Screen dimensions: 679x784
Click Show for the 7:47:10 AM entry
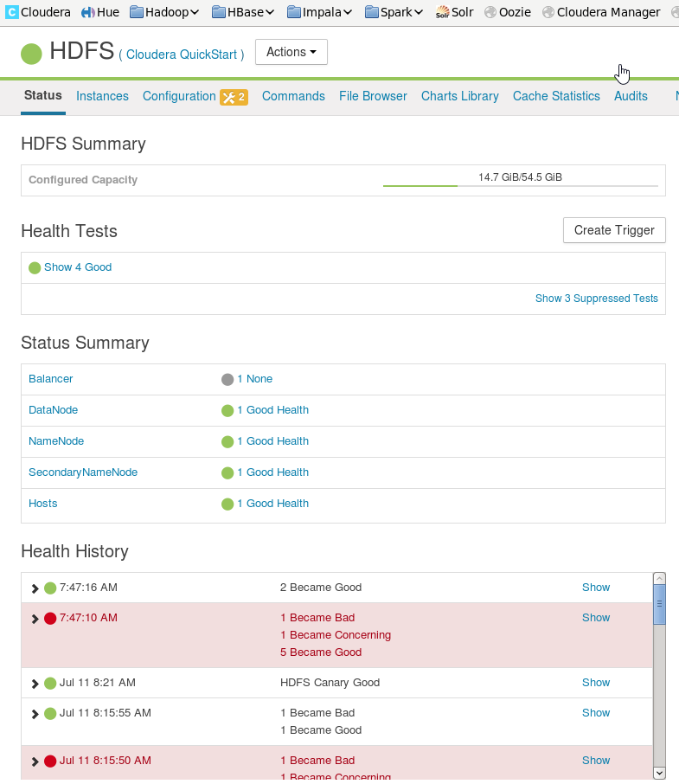596,618
